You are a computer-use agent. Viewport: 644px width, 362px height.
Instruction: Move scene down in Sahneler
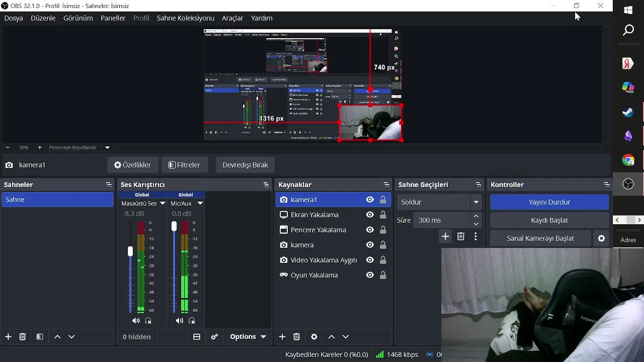(x=71, y=337)
